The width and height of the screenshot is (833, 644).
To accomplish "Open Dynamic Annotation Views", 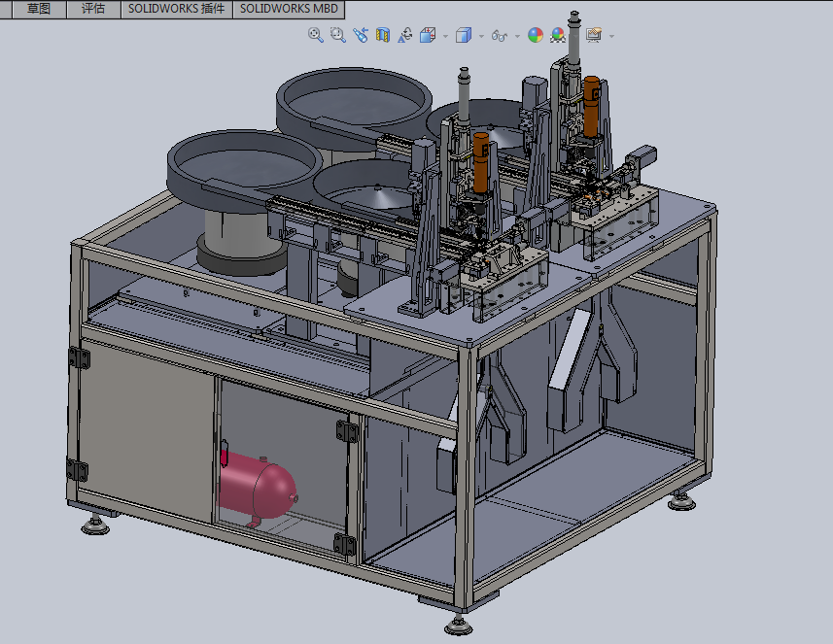I will (405, 35).
